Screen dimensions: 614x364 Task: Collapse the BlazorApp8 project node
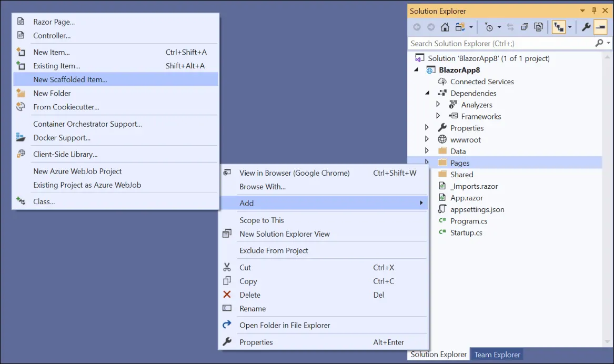(x=417, y=69)
